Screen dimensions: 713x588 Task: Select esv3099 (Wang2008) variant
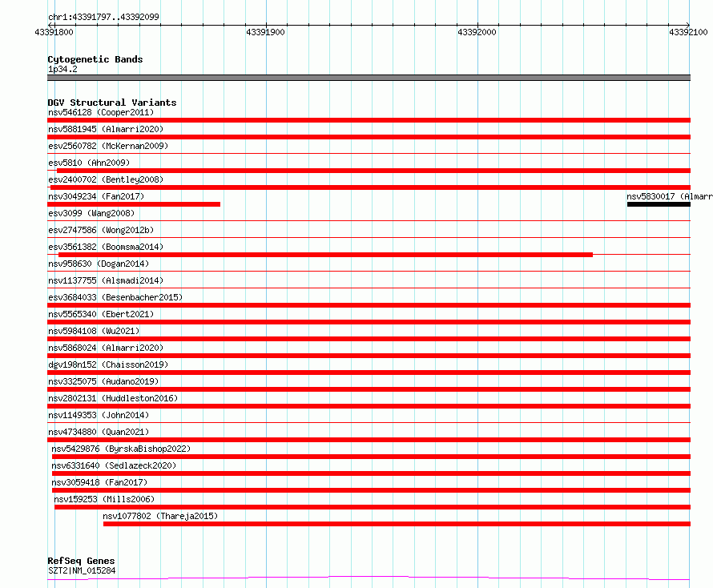pyautogui.click(x=91, y=213)
